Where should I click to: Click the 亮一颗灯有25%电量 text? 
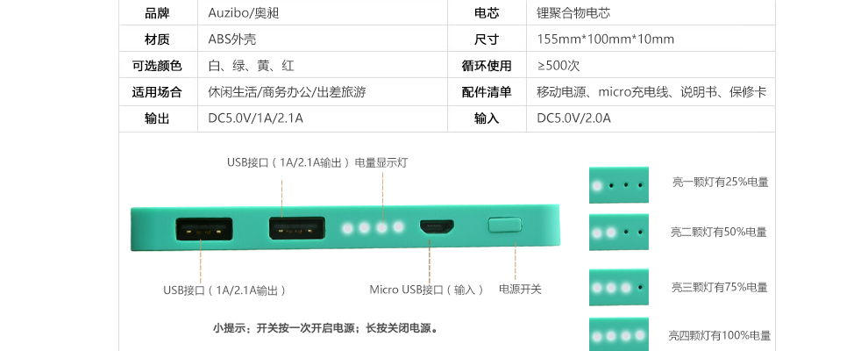click(x=720, y=183)
